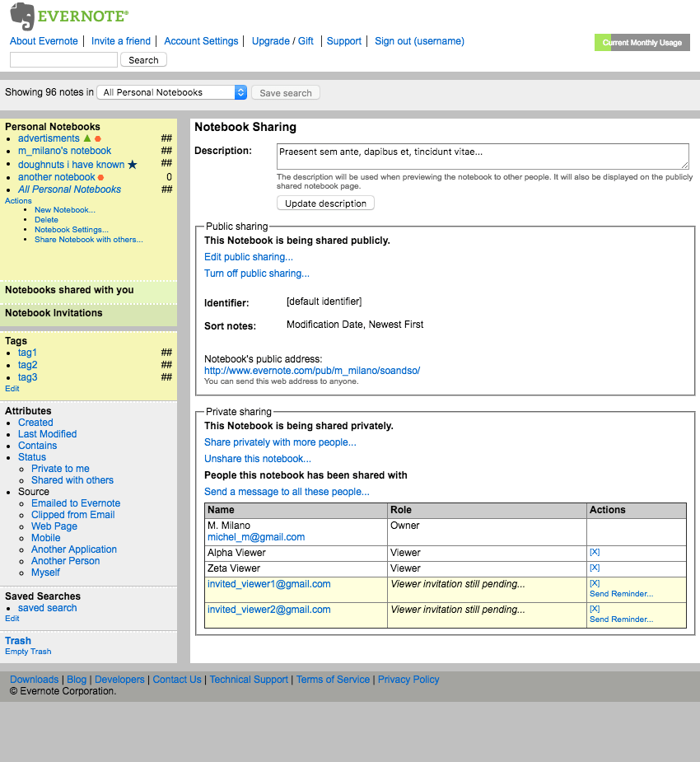Viewport: 700px width, 762px height.
Task: Filter source Another Application
Action: (74, 549)
